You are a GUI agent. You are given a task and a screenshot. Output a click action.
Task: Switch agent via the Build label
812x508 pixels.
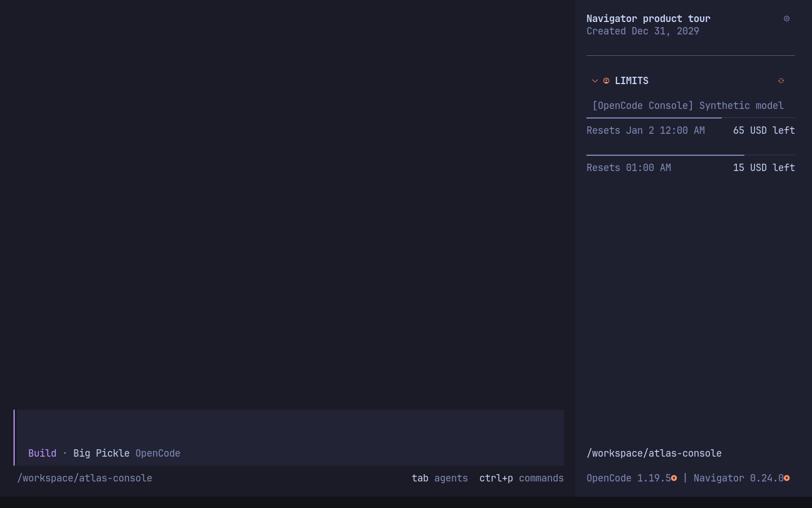[42, 453]
